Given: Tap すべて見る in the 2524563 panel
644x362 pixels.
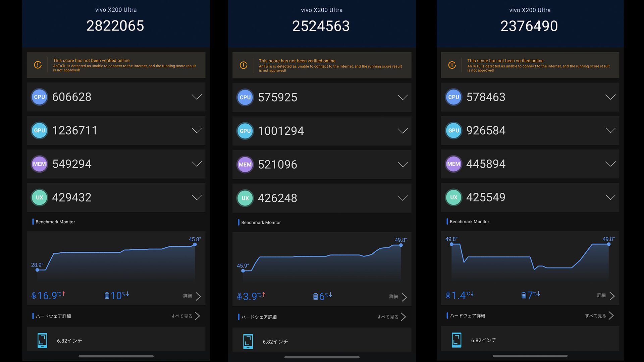Looking at the screenshot, I should 391,317.
